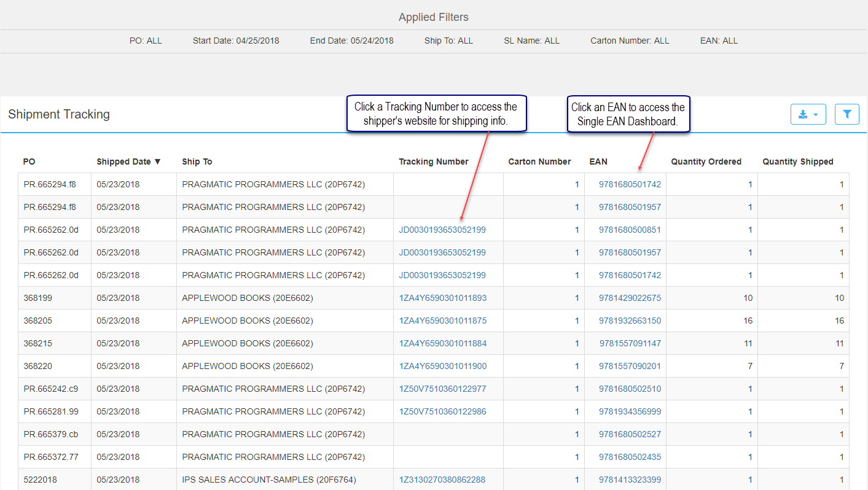Sort by the Ship To column header
This screenshot has height=490, width=868.
pos(197,161)
